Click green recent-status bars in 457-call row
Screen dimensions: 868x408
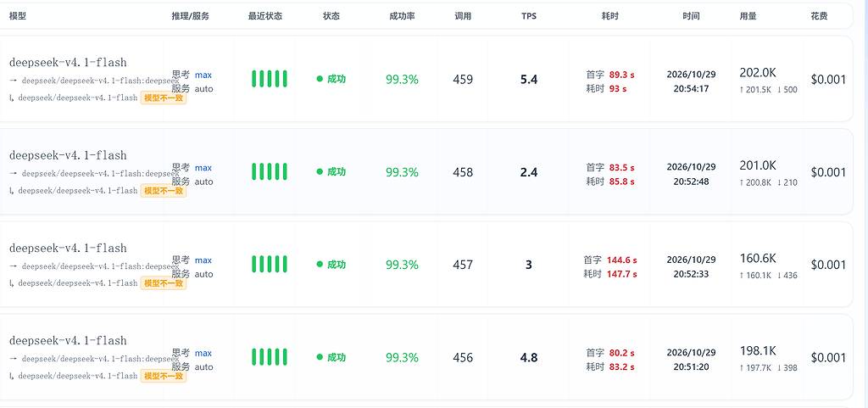point(269,264)
